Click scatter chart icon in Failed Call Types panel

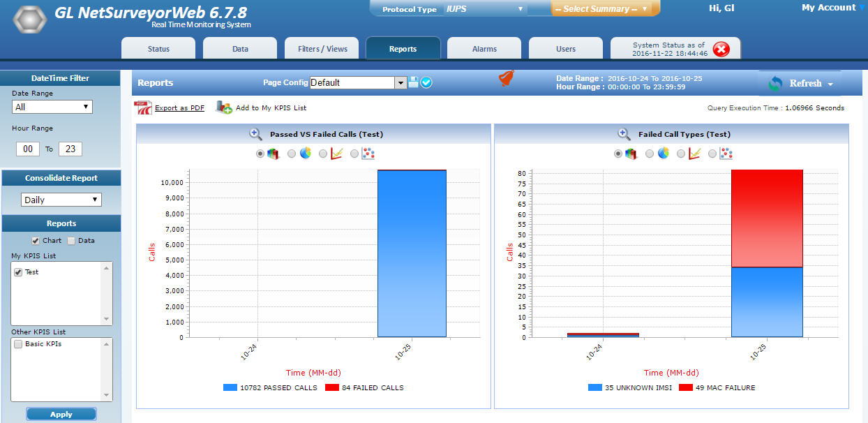[x=726, y=154]
